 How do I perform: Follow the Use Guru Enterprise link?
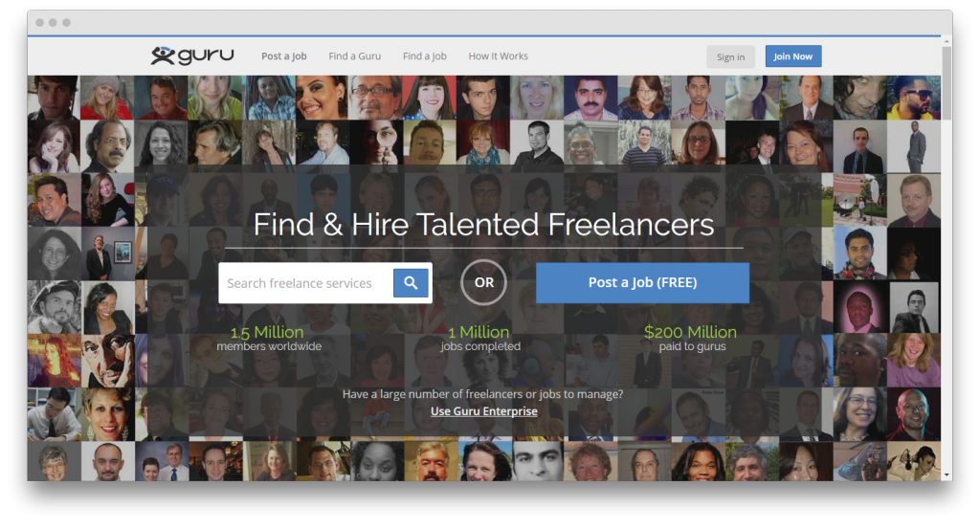point(484,411)
